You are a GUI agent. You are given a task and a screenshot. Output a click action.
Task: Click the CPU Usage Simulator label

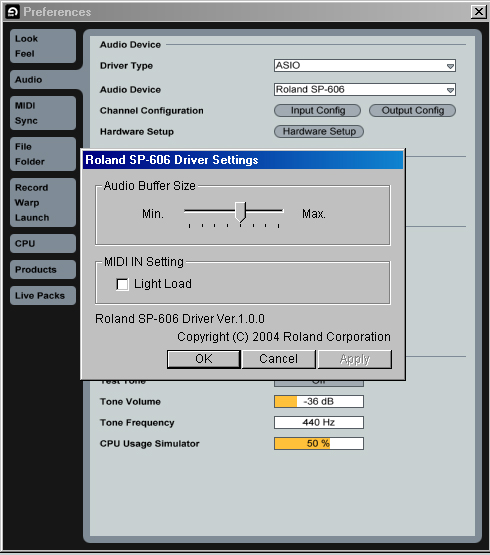(149, 444)
